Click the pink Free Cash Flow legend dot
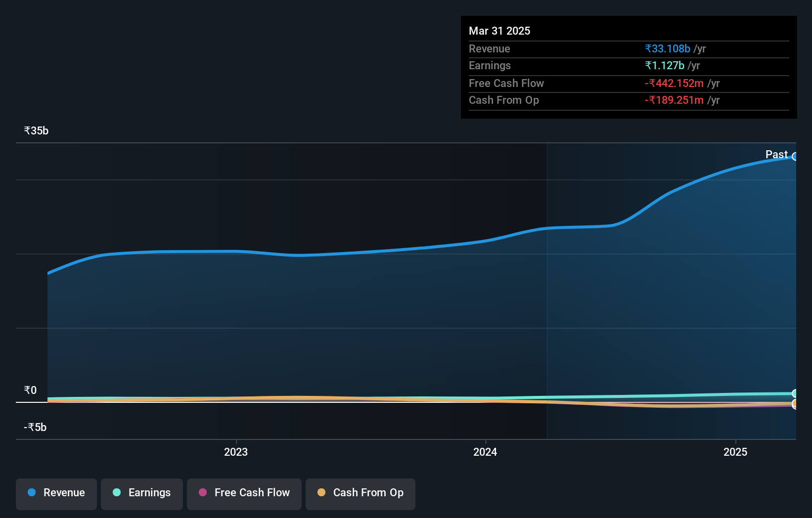This screenshot has height=518, width=812. click(x=203, y=492)
